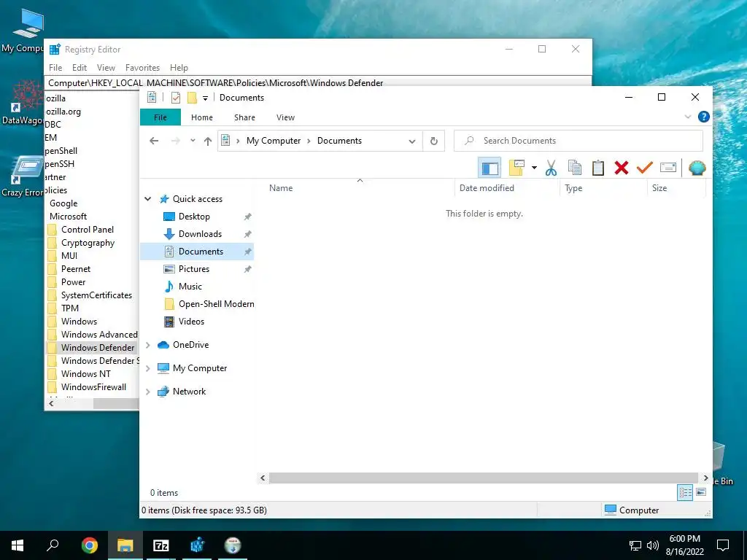
Task: Select Cryptography key in Registry Editor
Action: point(88,243)
